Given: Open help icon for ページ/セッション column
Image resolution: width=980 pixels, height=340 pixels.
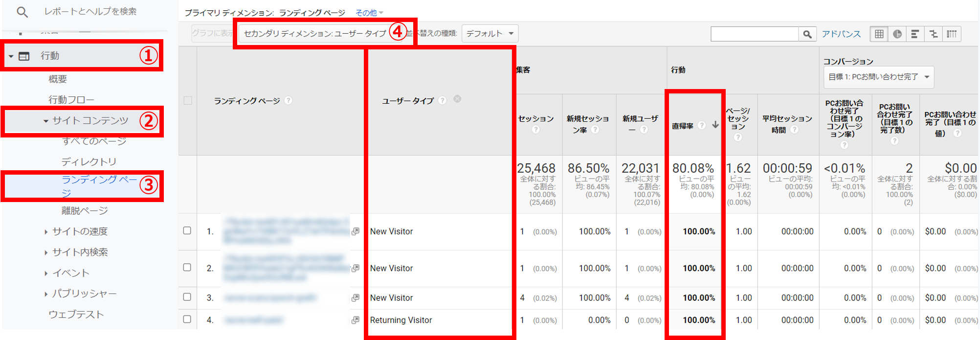Looking at the screenshot, I should [x=738, y=137].
